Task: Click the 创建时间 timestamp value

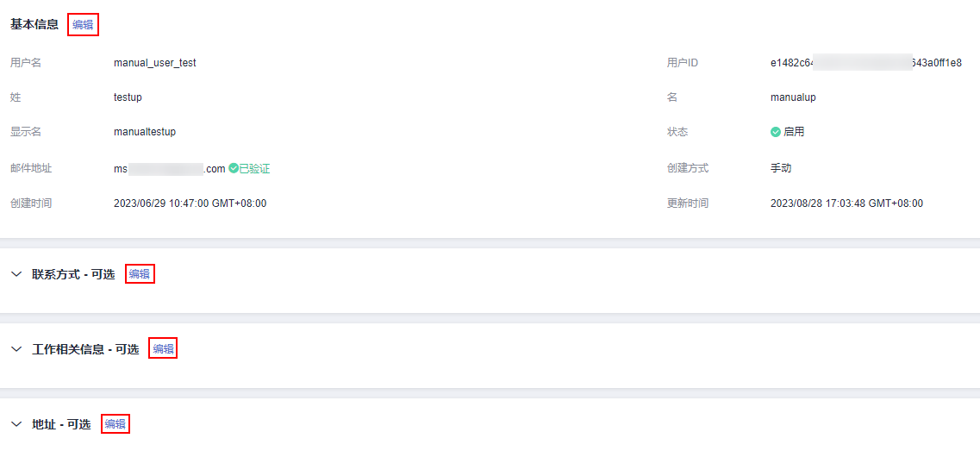Action: click(190, 203)
